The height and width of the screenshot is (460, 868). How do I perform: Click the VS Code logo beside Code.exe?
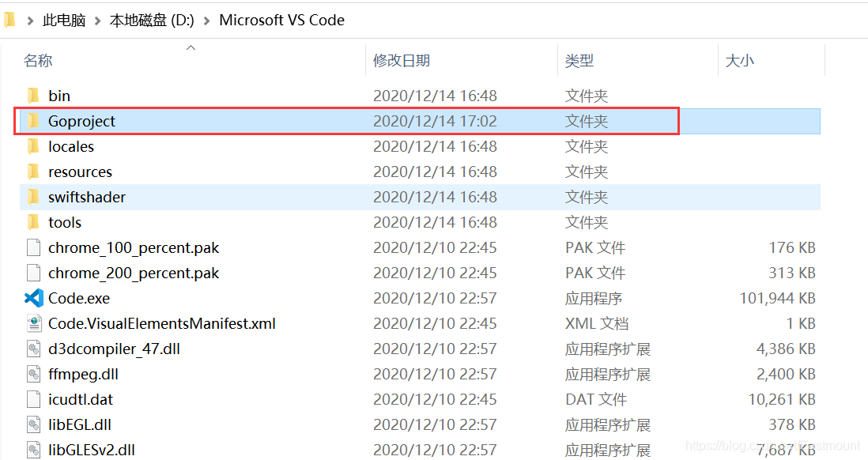coord(34,298)
